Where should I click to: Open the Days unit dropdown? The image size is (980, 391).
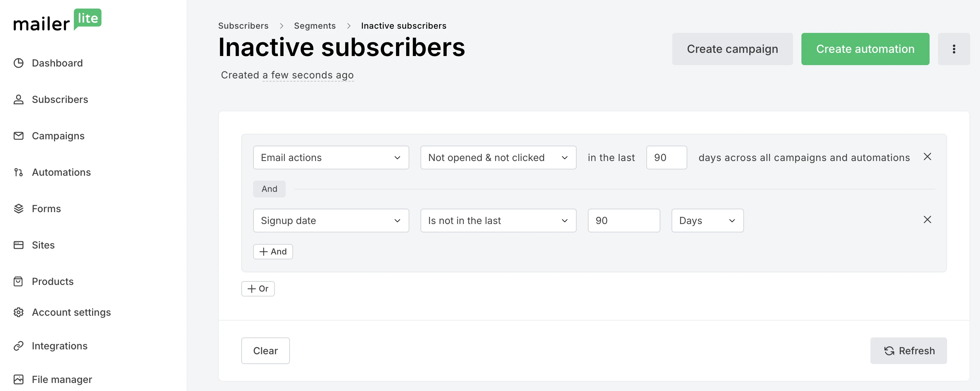tap(707, 220)
